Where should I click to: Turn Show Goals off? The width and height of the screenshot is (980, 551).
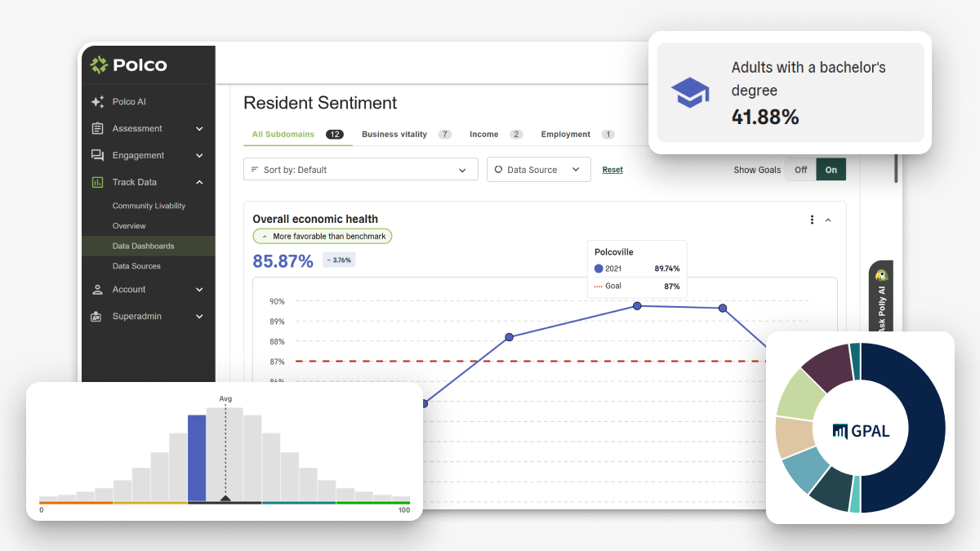[x=800, y=169]
